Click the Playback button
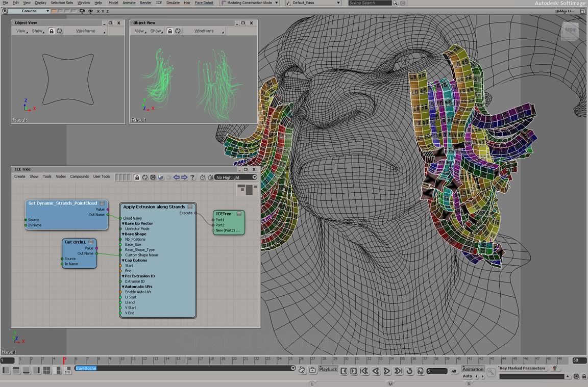The image size is (588, 387). tap(328, 369)
